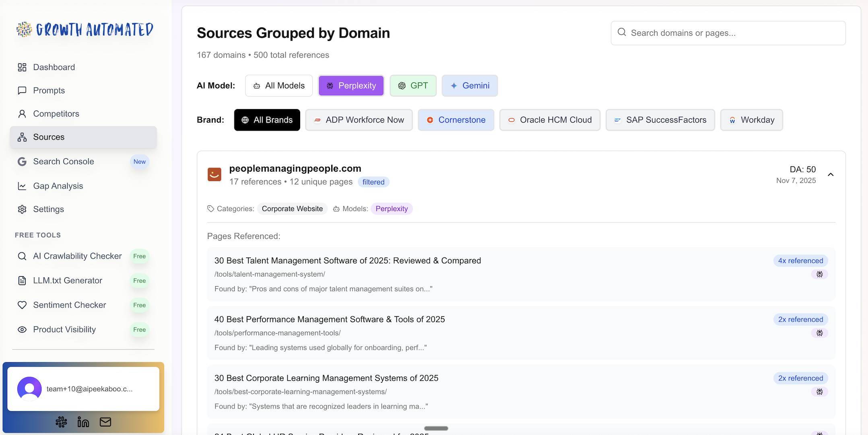Expand 40 Best Performance Management Software entry
The height and width of the screenshot is (435, 868).
pyautogui.click(x=329, y=319)
